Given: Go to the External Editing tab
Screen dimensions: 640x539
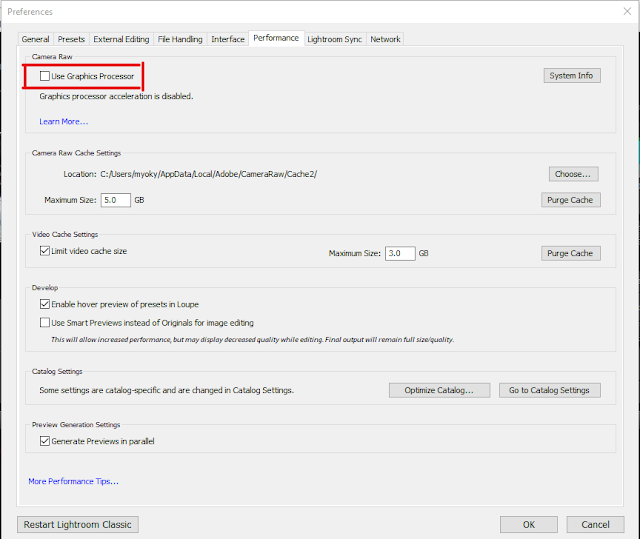Looking at the screenshot, I should click(x=121, y=39).
